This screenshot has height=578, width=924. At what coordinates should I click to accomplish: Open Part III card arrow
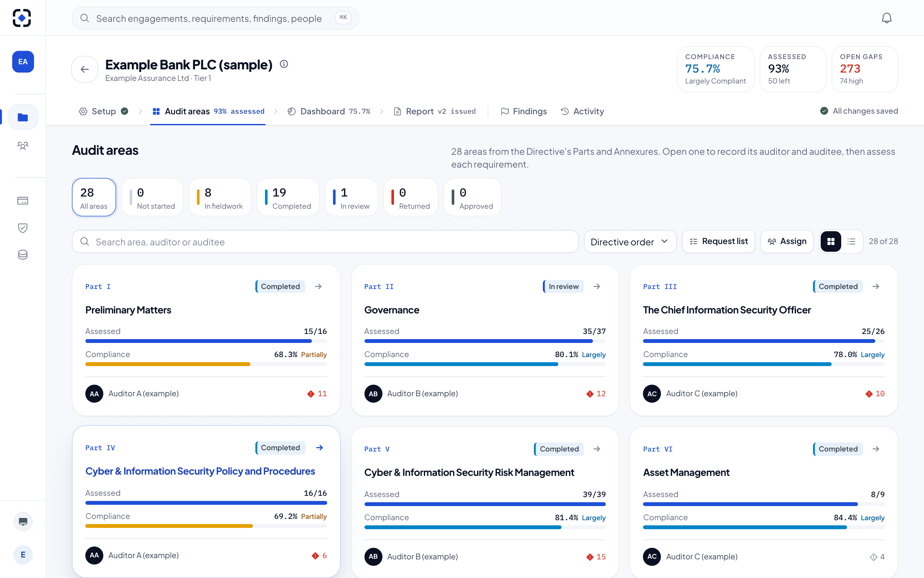click(x=876, y=286)
